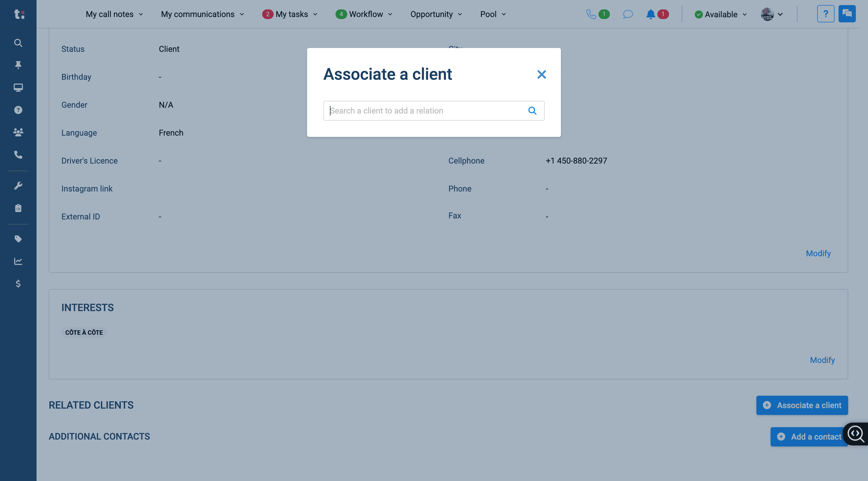Open the notifications bell icon
This screenshot has width=868, height=481.
[651, 14]
